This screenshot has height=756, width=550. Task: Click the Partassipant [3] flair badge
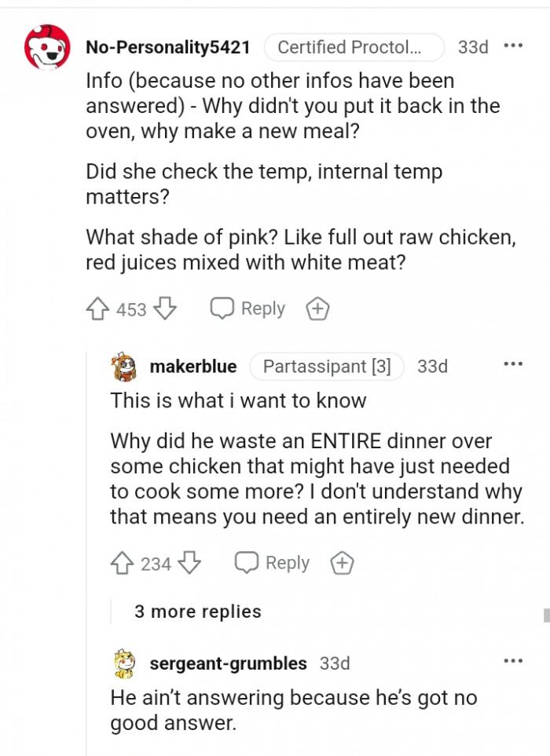click(328, 366)
